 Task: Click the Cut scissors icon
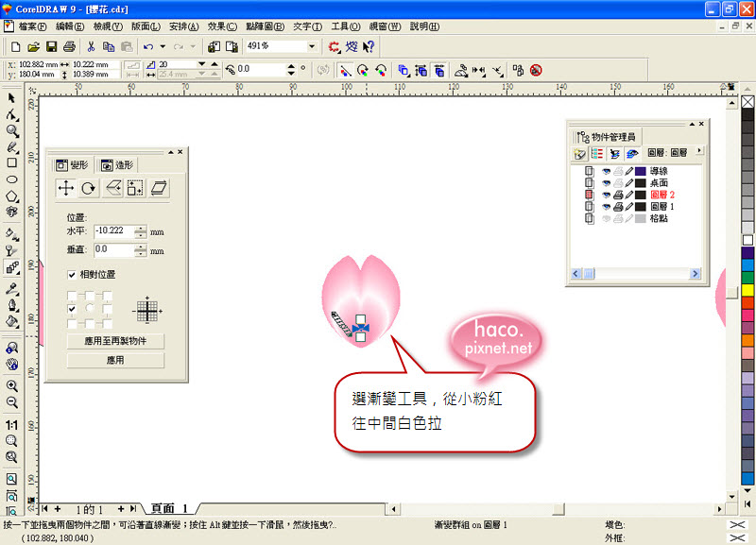click(91, 46)
